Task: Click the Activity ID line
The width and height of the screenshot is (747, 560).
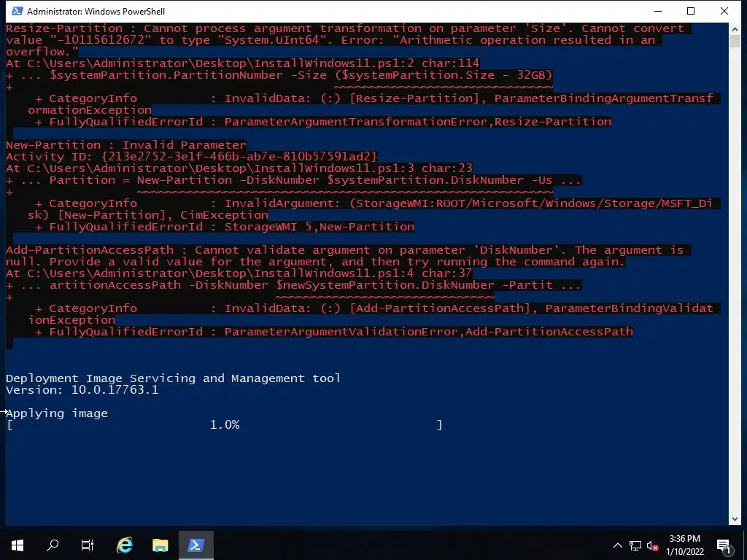Action: click(192, 156)
